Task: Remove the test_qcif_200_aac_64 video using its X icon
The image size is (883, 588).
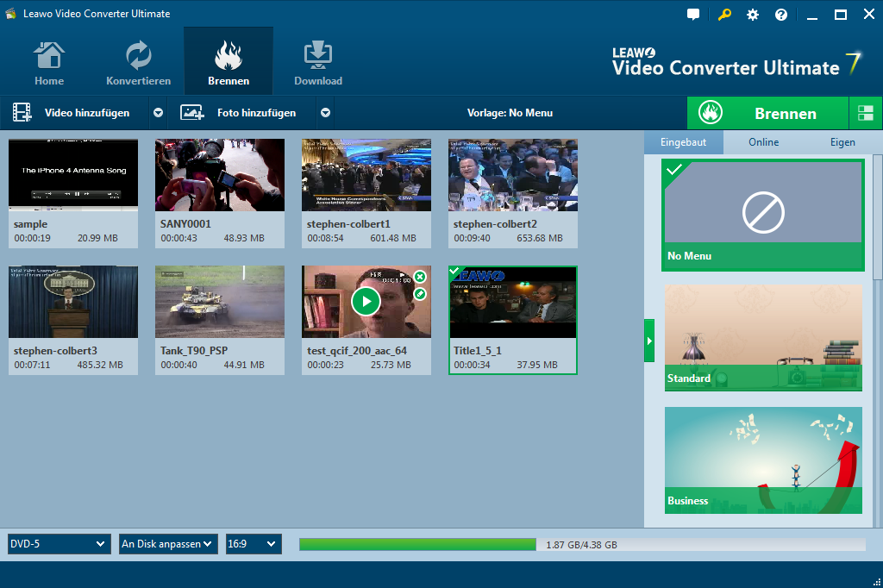Action: pos(420,277)
